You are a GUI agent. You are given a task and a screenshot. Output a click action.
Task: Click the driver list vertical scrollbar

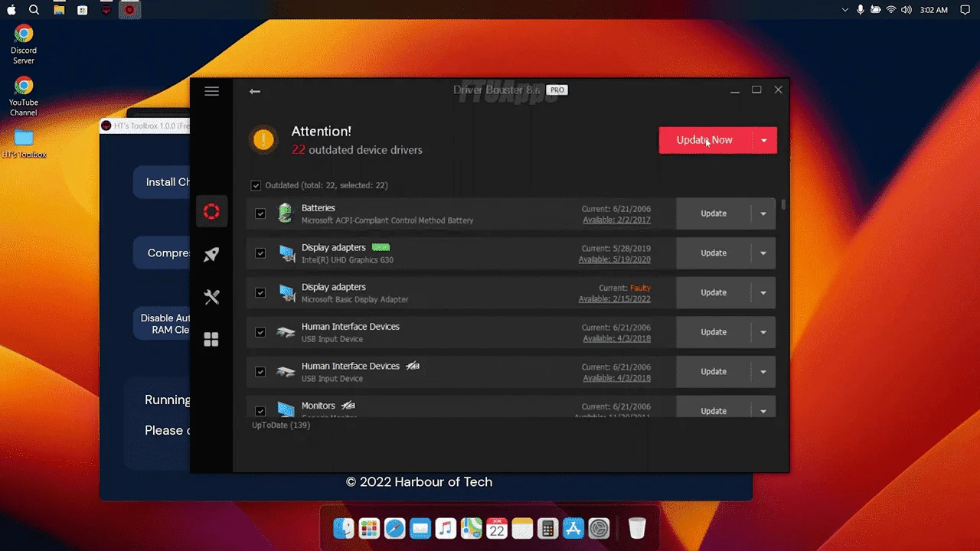[783, 205]
